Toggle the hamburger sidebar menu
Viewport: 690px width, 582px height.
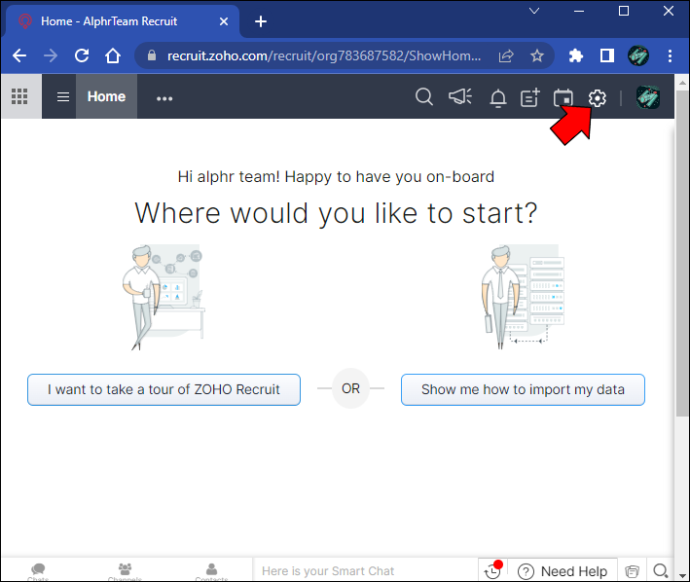[63, 96]
